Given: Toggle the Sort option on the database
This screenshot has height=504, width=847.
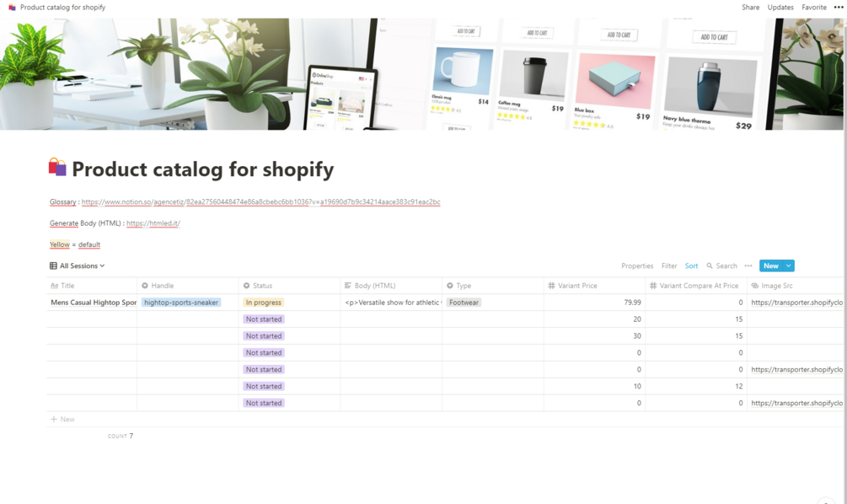Looking at the screenshot, I should pyautogui.click(x=691, y=265).
